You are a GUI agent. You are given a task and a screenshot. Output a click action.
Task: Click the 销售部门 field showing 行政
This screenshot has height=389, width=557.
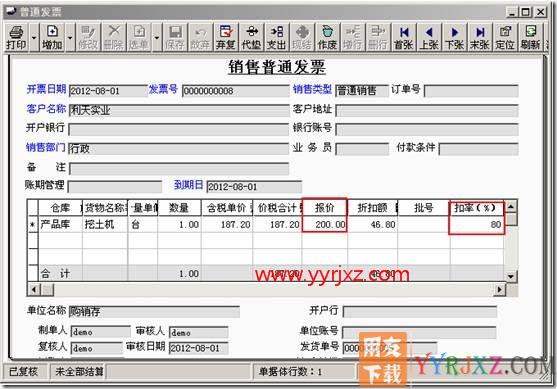pyautogui.click(x=178, y=148)
